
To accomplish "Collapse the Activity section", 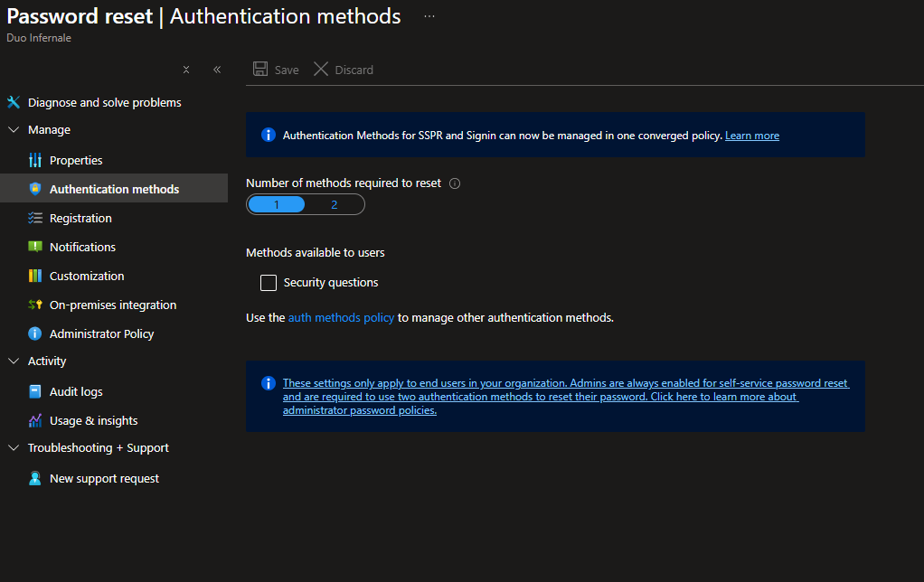I will coord(14,361).
